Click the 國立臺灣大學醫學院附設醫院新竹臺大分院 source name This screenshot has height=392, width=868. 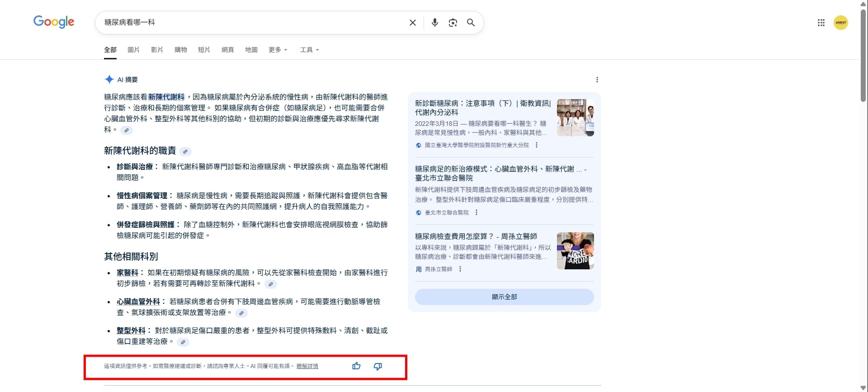(x=476, y=145)
